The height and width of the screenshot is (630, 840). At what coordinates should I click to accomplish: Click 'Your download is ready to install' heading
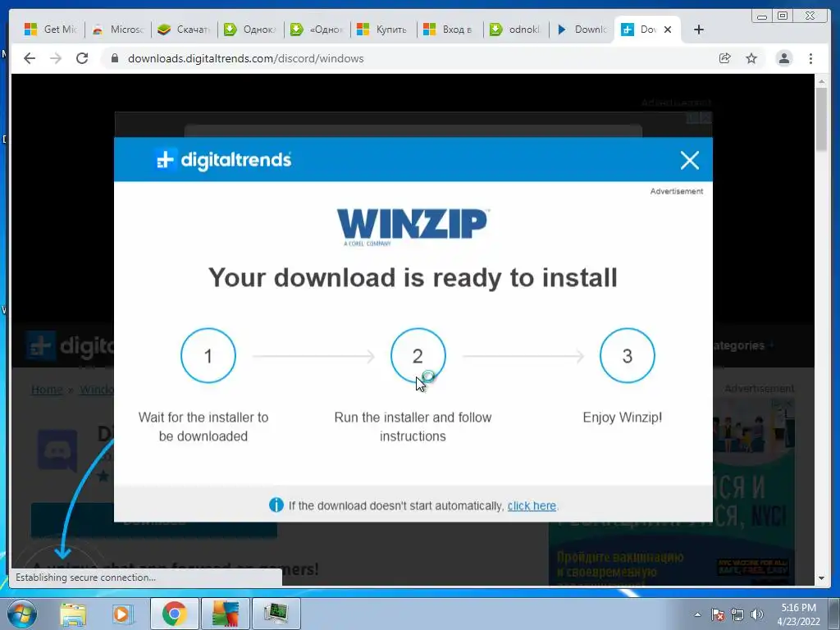pyautogui.click(x=413, y=277)
